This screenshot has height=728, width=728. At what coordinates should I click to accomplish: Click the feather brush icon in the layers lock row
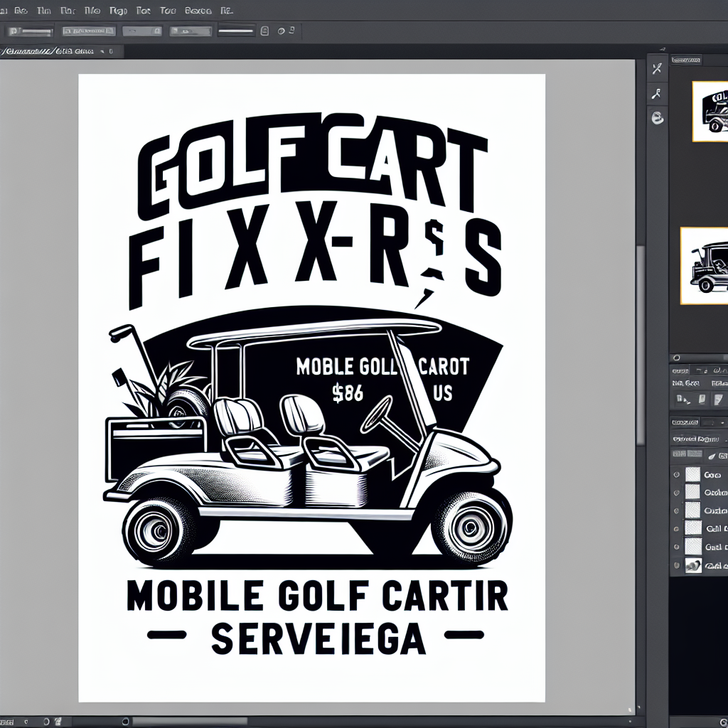pyautogui.click(x=712, y=456)
